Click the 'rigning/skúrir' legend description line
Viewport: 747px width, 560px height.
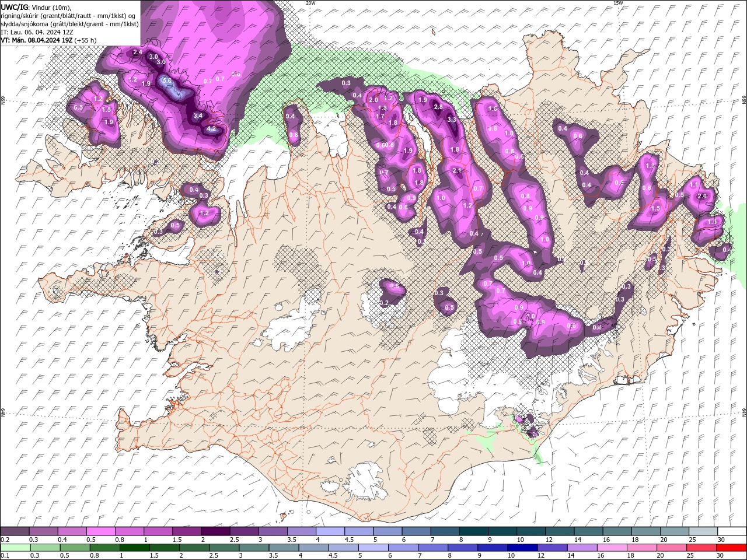point(69,16)
